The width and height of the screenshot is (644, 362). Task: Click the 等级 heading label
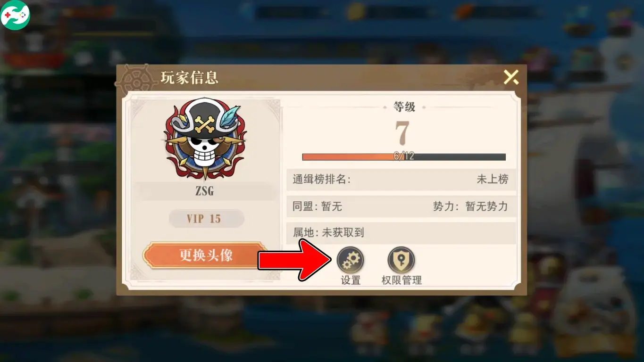[404, 107]
